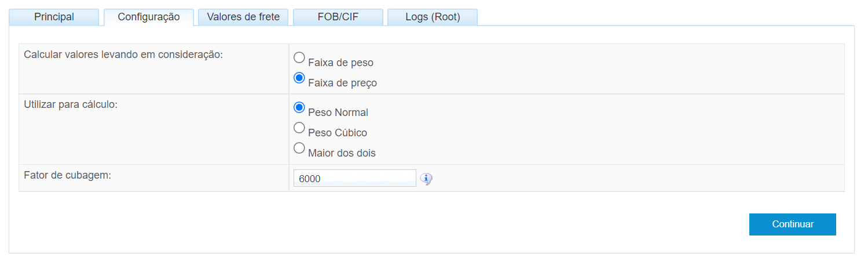Click the 'Faixa de peso' label text

(x=341, y=63)
